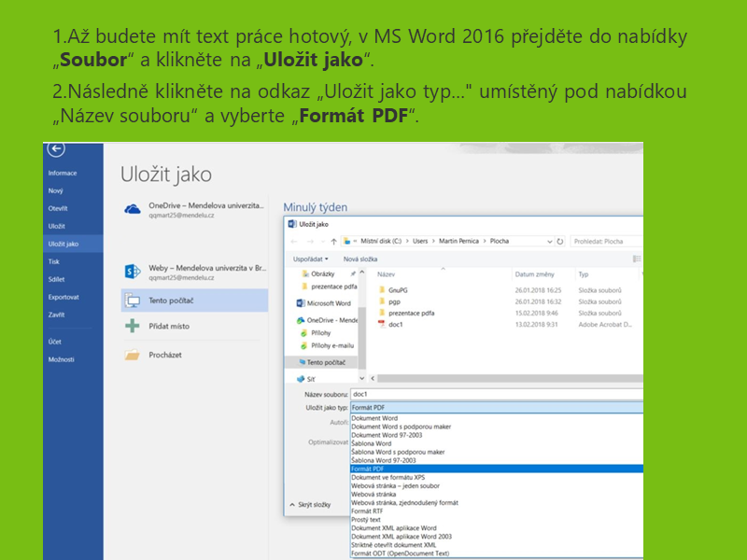Click the Procházet folder icon

click(x=133, y=355)
